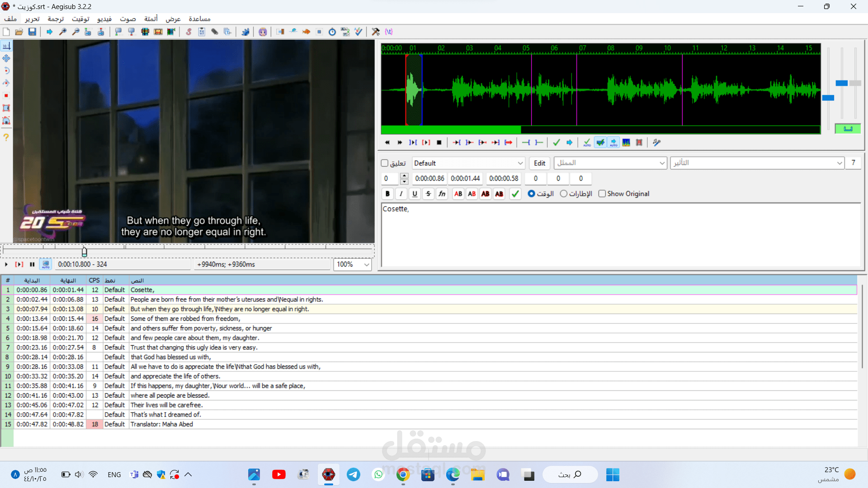Toggle the spectrum analyzer display mode
The height and width of the screenshot is (488, 868).
[x=626, y=142]
